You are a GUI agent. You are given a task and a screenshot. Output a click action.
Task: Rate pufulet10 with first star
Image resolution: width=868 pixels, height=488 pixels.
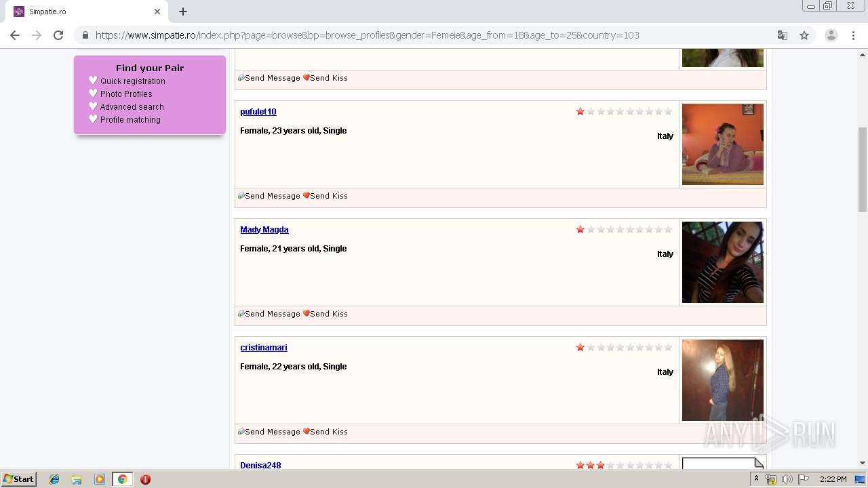[580, 111]
